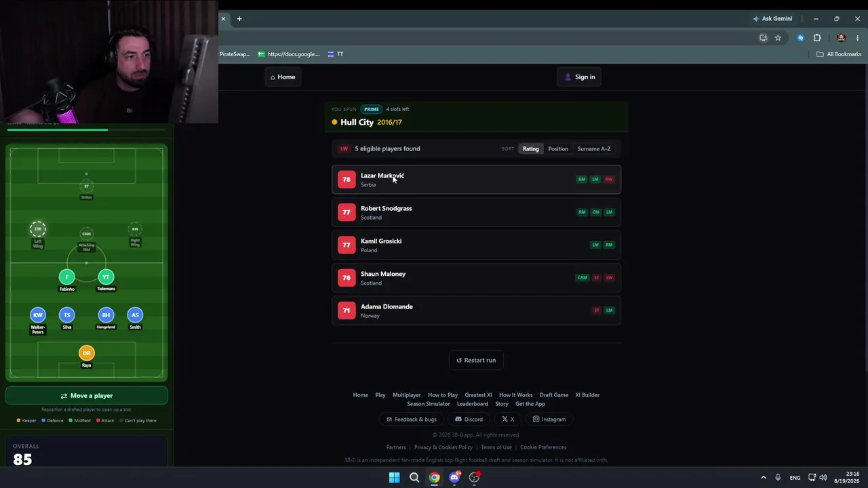Show hidden system tray icons
This screenshot has height=488, width=868.
coord(763,478)
